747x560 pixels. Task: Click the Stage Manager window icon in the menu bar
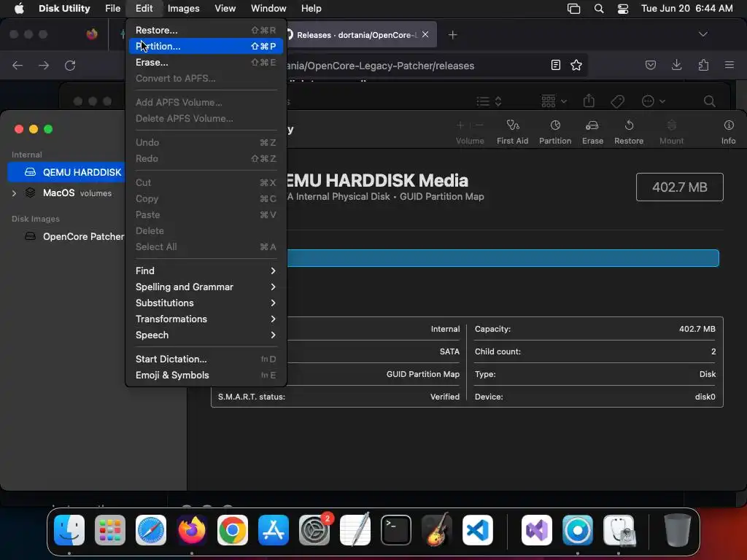[x=573, y=9]
